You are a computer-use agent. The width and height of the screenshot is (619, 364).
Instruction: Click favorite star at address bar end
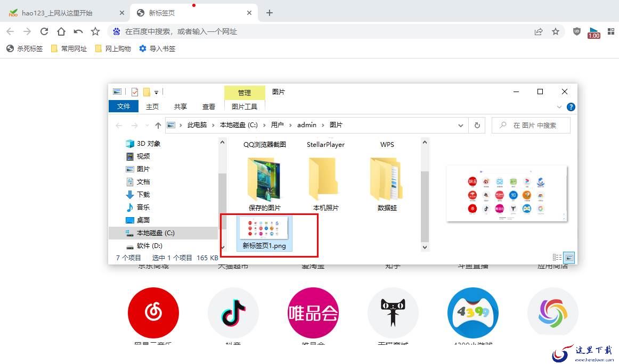(x=556, y=31)
